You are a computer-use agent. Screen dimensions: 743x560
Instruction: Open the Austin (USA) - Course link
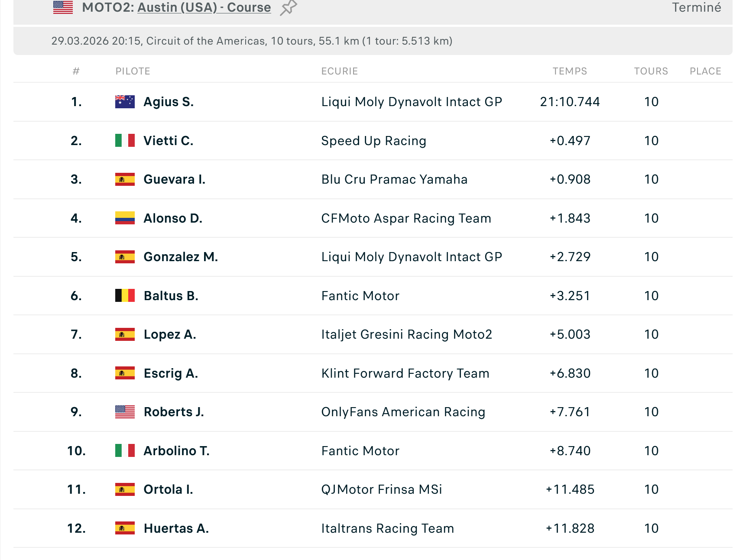[x=204, y=7]
